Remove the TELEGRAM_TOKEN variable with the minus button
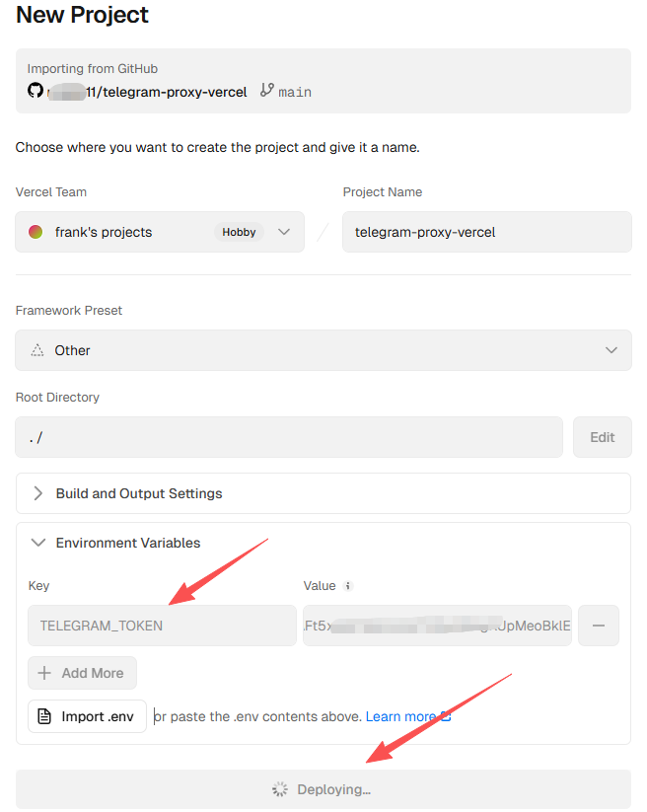Viewport: 647px width, 812px height. point(599,626)
